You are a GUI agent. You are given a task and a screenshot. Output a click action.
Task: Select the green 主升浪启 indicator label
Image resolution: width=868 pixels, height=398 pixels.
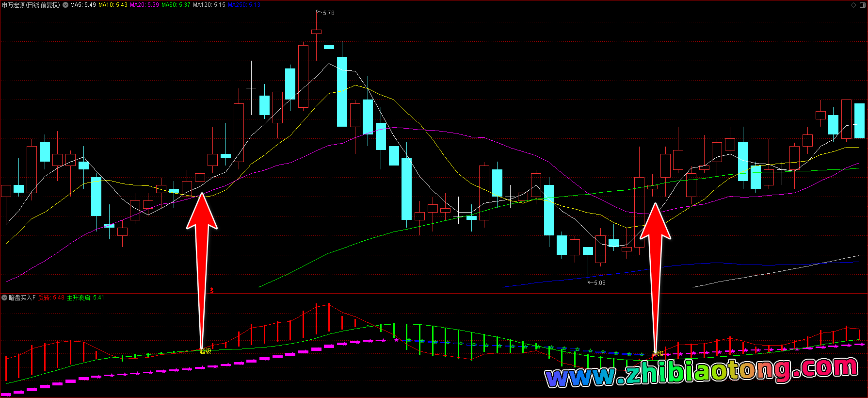(85, 298)
